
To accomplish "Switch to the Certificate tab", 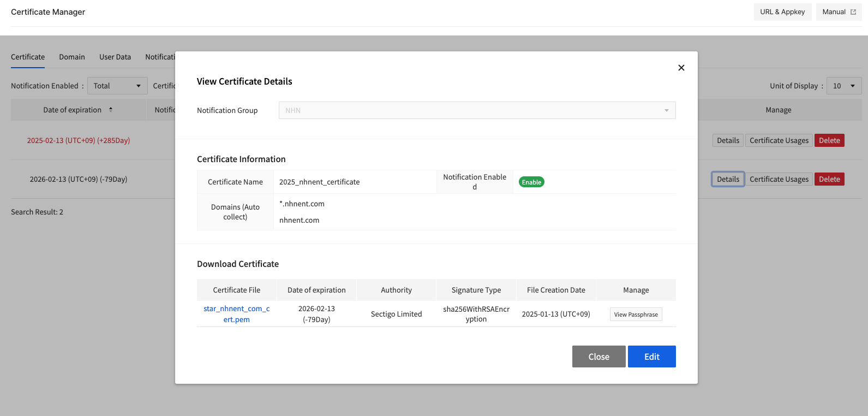I will pos(28,57).
